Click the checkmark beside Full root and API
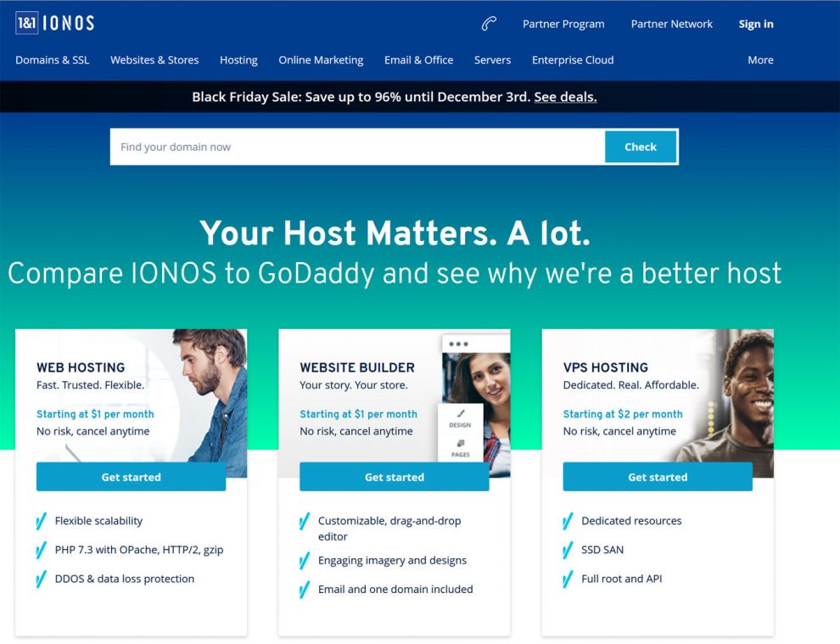Screen dimensions: 840x644 (568, 579)
